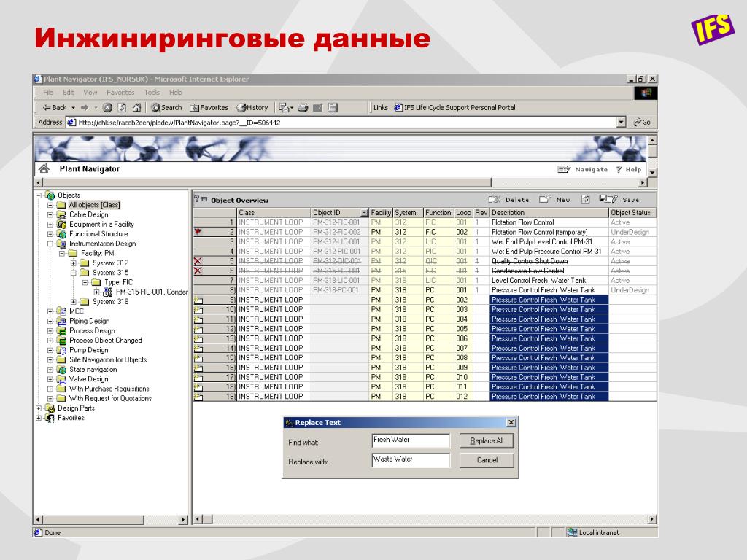Open the Edit menu
The image size is (747, 560).
[68, 93]
